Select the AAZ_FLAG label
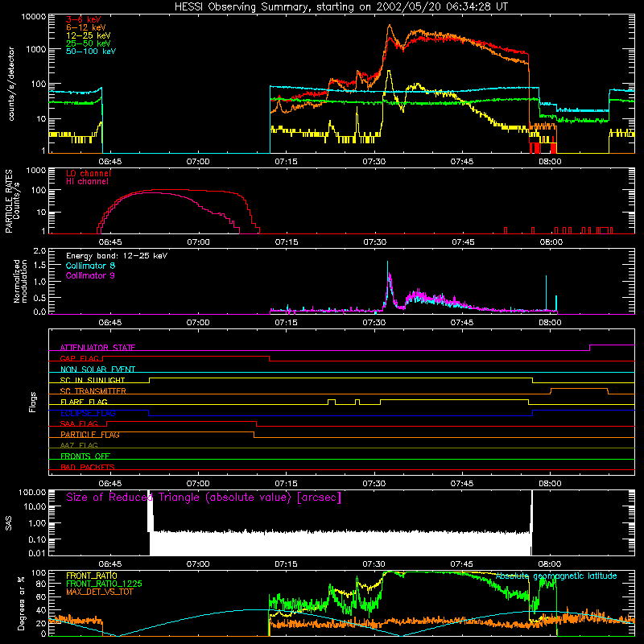644x644 pixels. pos(79,445)
